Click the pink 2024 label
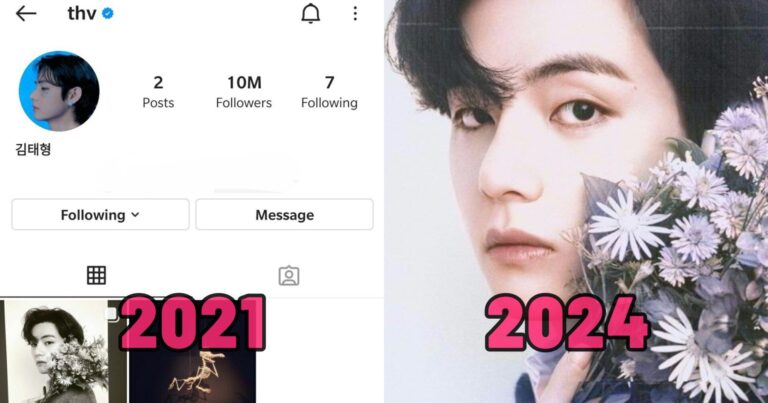Screen dimensions: 768x403 [567, 323]
